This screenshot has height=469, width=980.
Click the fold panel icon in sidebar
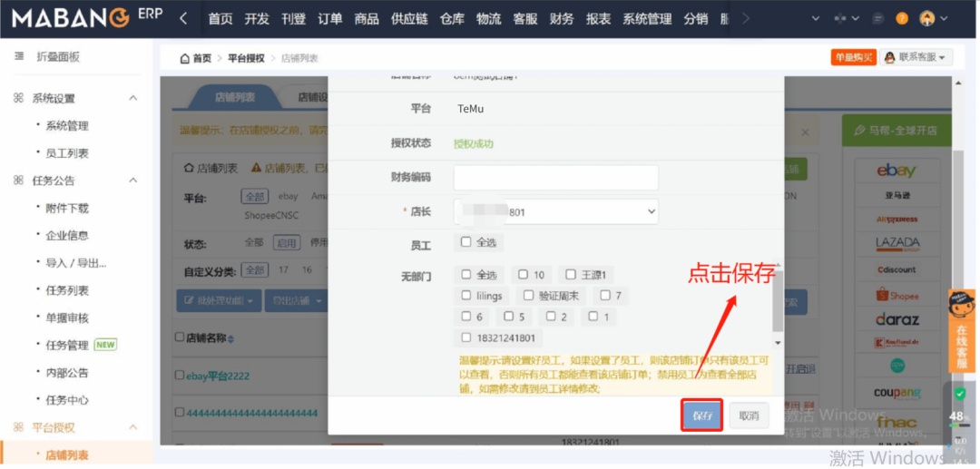(x=19, y=56)
